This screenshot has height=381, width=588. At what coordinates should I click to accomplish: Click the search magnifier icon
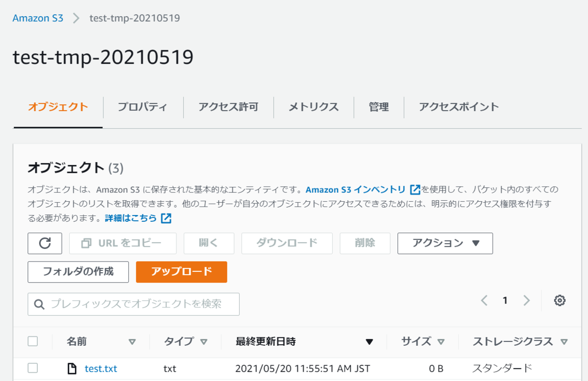(x=40, y=305)
